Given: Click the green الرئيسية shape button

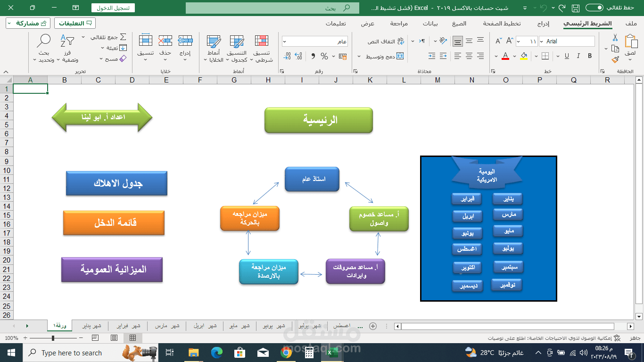Looking at the screenshot, I should point(318,120).
